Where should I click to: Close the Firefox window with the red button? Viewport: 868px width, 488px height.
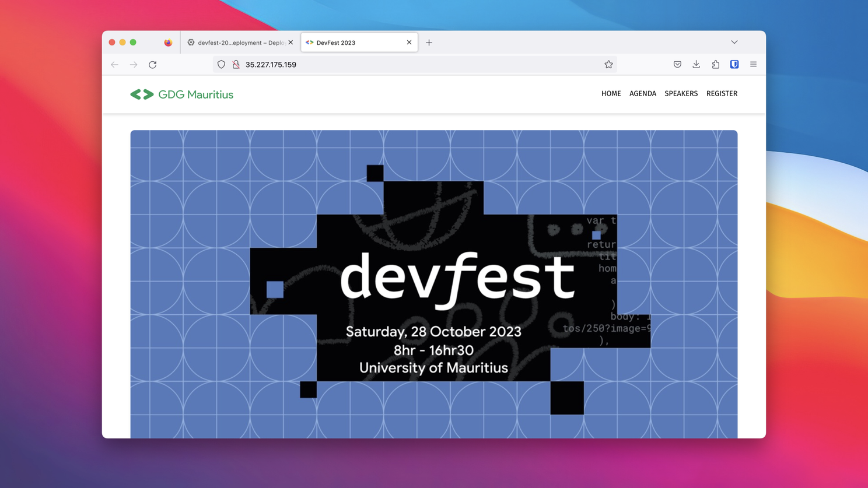[x=112, y=43]
